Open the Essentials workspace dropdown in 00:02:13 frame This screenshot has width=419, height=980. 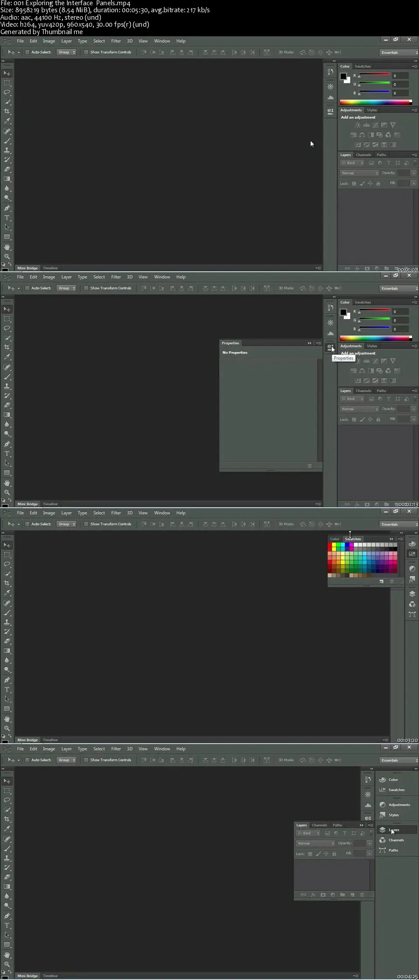pos(399,288)
